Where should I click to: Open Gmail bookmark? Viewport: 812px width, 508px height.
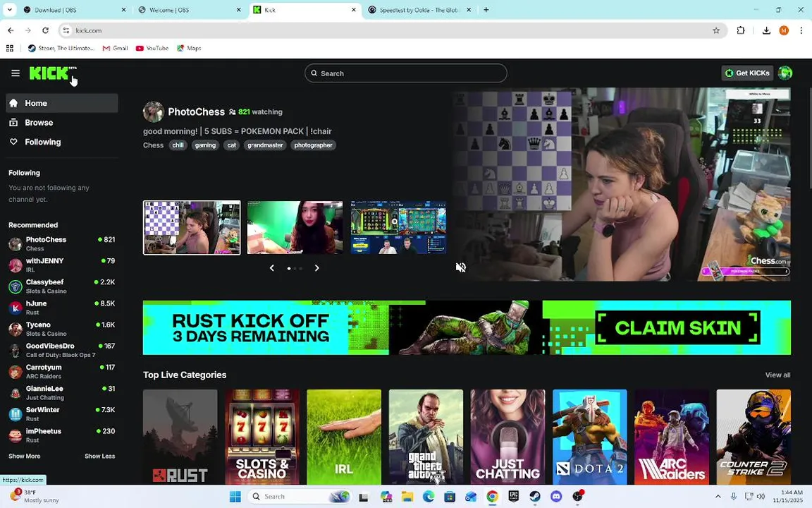pos(115,48)
